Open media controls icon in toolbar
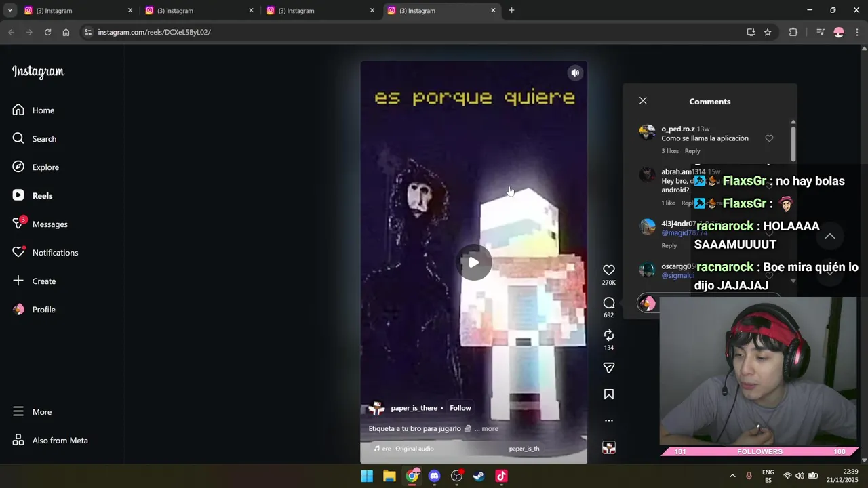The height and width of the screenshot is (488, 868). click(821, 32)
